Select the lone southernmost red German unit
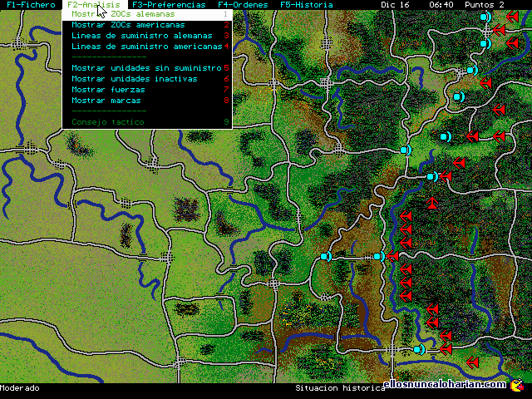This screenshot has width=532, height=399. (x=472, y=362)
